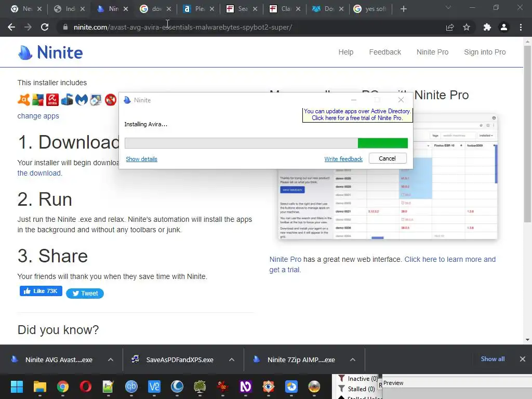
Task: Open File Explorer from taskbar
Action: point(39,387)
